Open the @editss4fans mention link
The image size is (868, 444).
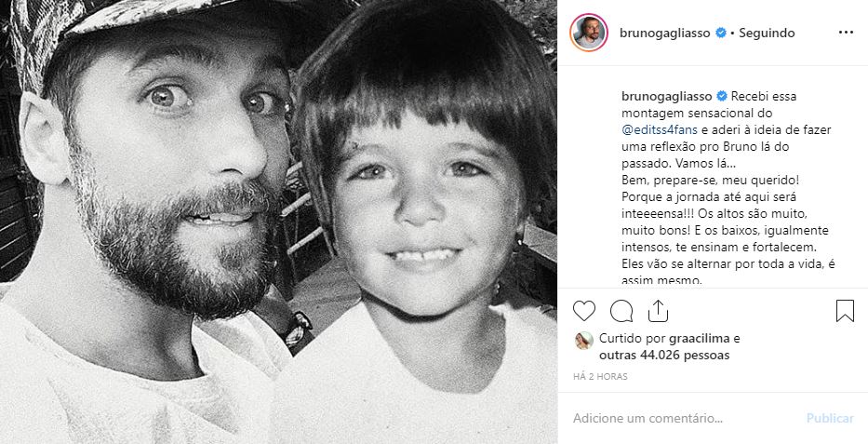pyautogui.click(x=651, y=129)
